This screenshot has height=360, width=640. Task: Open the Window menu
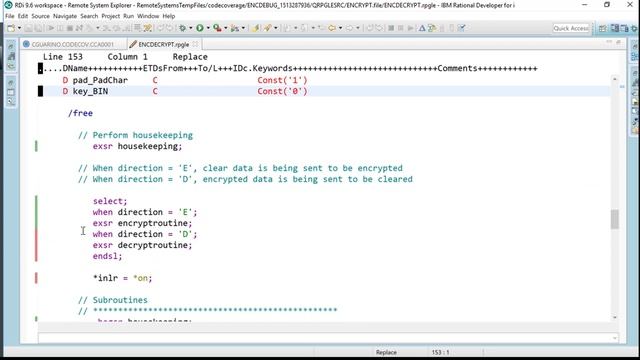(x=148, y=16)
